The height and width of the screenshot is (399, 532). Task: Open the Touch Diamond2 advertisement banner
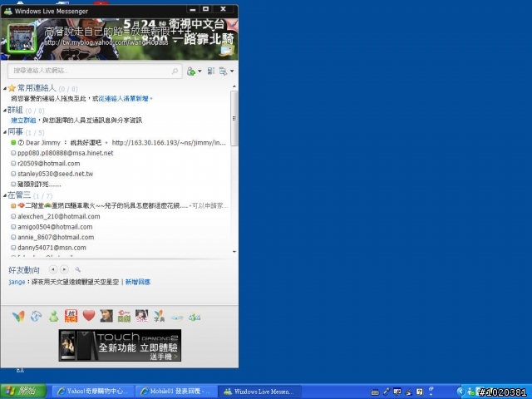click(x=120, y=346)
